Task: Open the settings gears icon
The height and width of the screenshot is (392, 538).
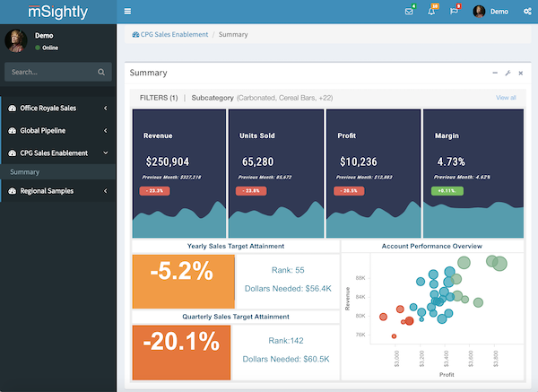Action: [527, 12]
